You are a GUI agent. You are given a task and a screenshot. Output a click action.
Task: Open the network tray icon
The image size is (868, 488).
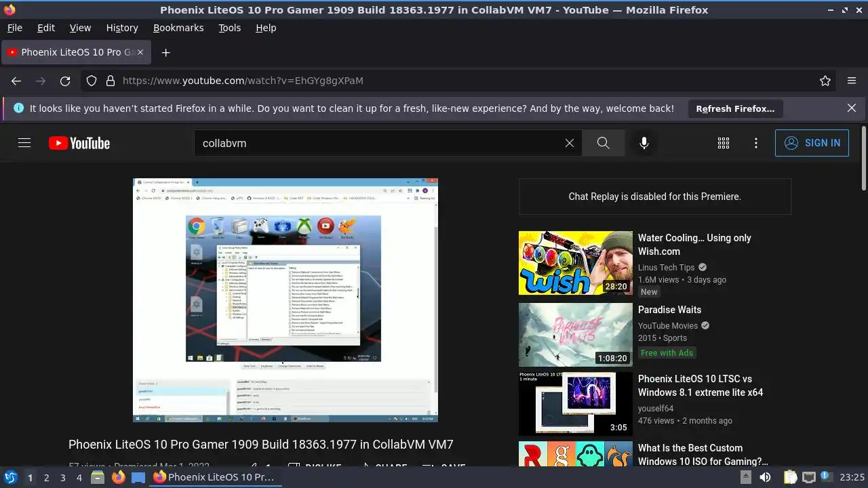(x=808, y=477)
